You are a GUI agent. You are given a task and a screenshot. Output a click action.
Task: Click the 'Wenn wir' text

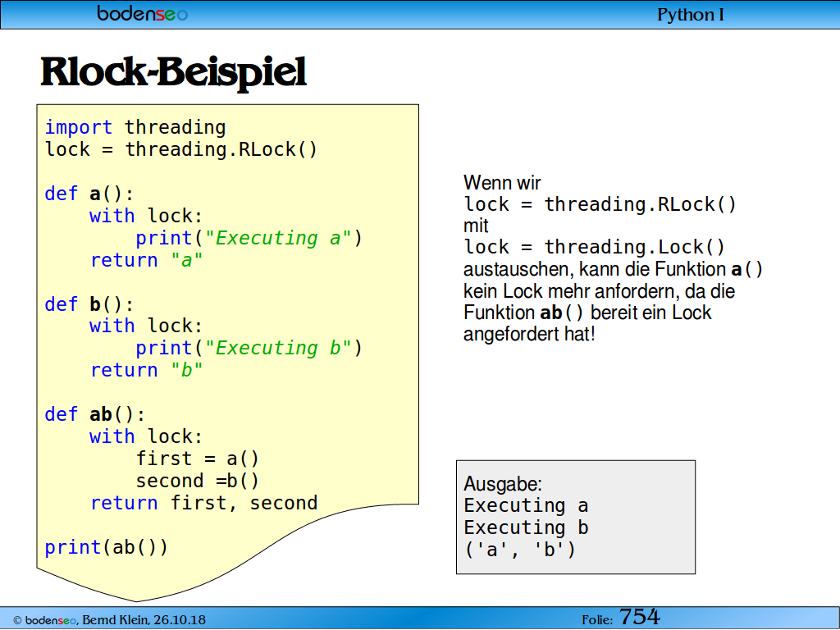(502, 183)
